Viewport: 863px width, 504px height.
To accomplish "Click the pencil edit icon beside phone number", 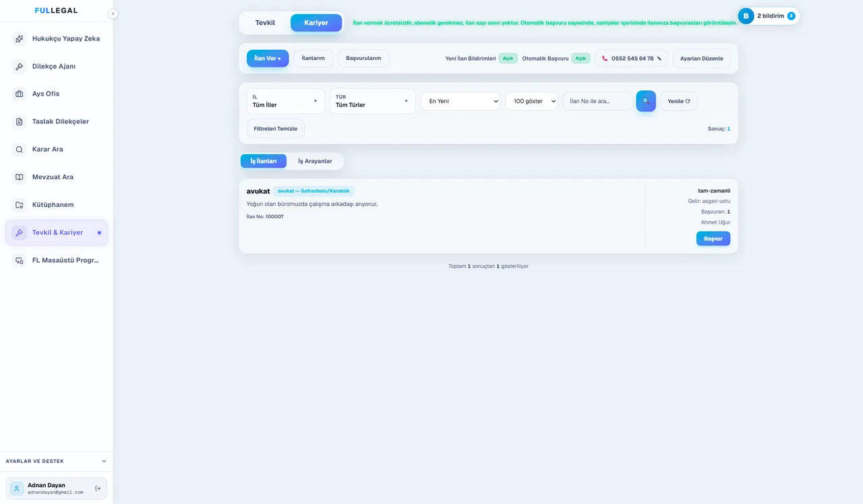I will point(659,59).
